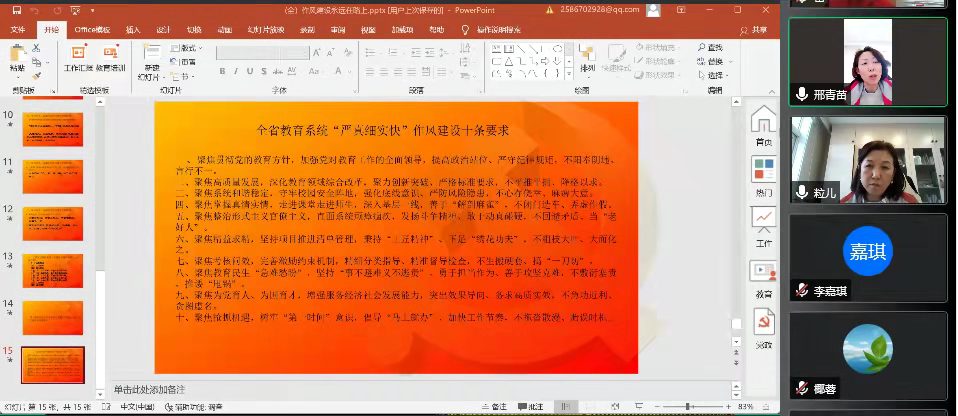Click the Reset (重置) slide button

183,62
